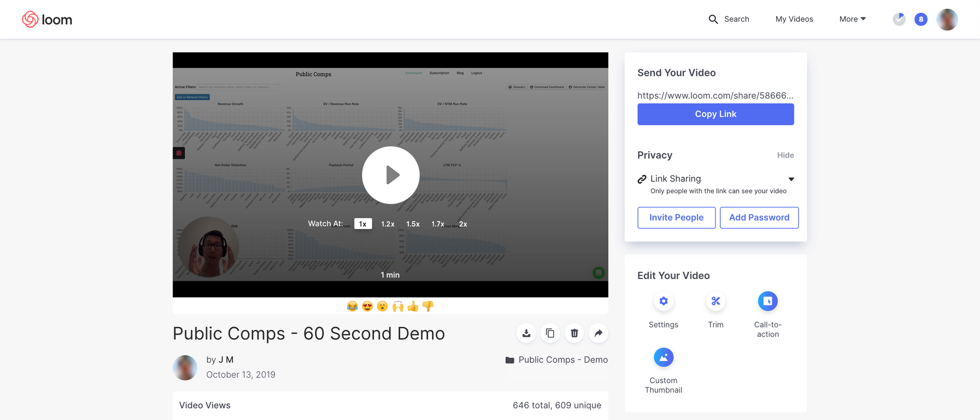Viewport: 980px width, 420px height.
Task: Click the Add Password button
Action: pyautogui.click(x=759, y=218)
